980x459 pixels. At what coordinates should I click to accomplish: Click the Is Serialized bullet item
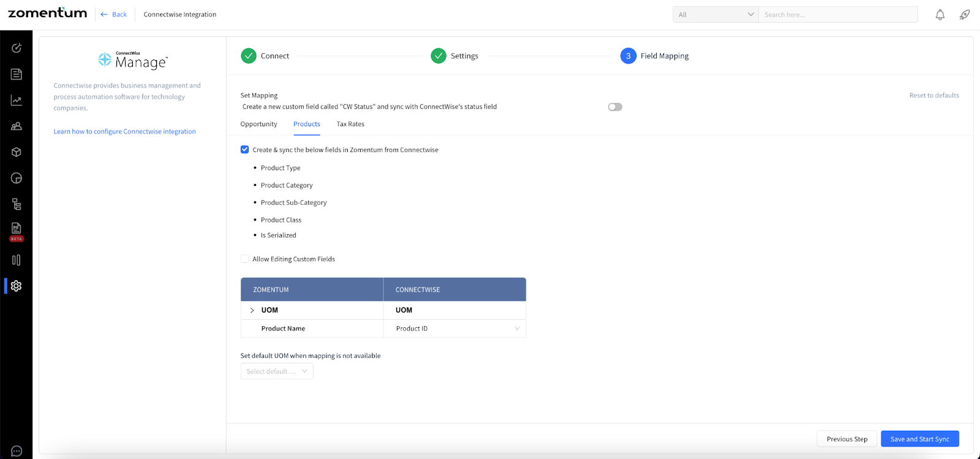[x=278, y=235]
